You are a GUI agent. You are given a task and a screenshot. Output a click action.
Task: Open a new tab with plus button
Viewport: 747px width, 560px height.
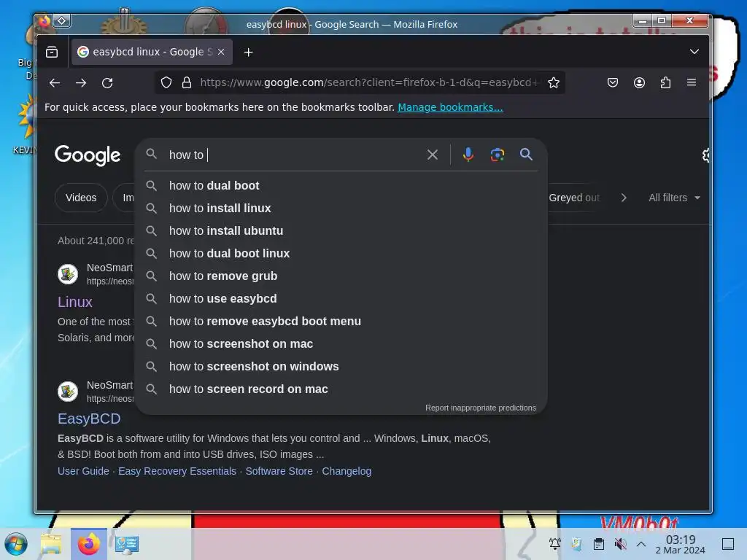tap(248, 52)
